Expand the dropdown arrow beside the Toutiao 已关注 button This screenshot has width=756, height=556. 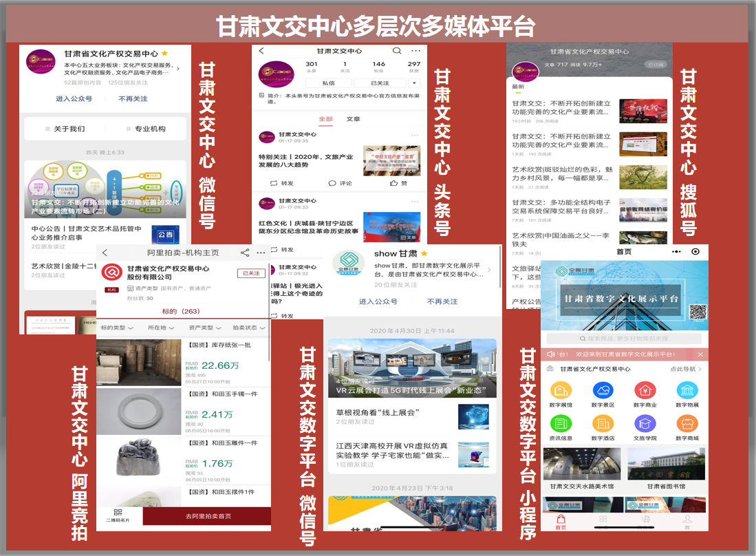point(414,83)
